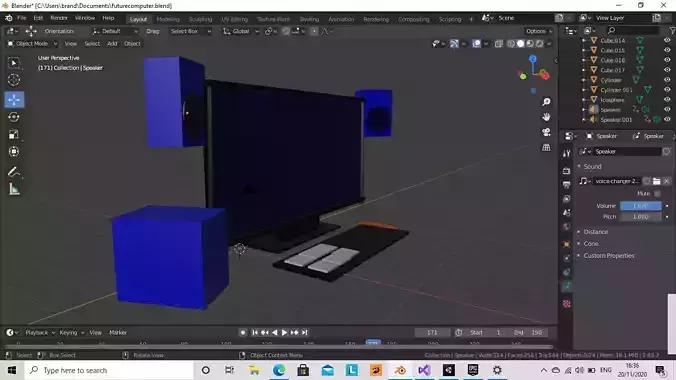Screen dimensions: 676x380
Task: Jump to the timeline start frame
Action: [x=255, y=333]
